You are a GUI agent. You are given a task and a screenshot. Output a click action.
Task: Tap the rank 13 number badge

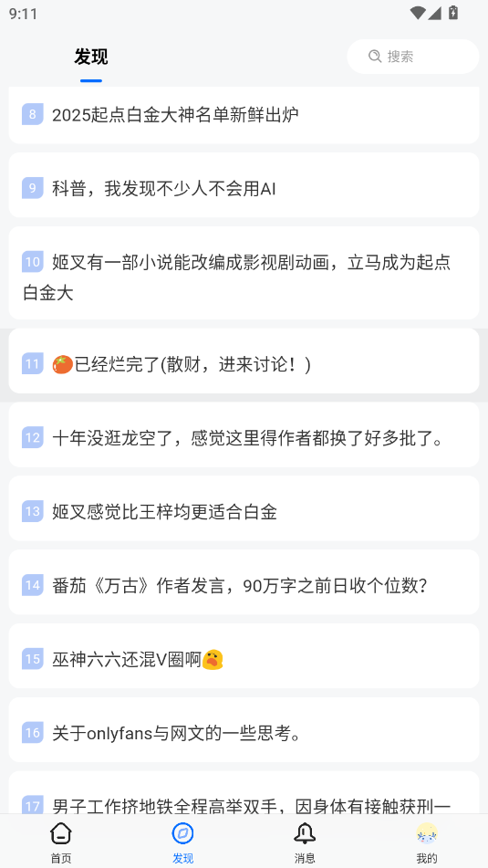[33, 511]
